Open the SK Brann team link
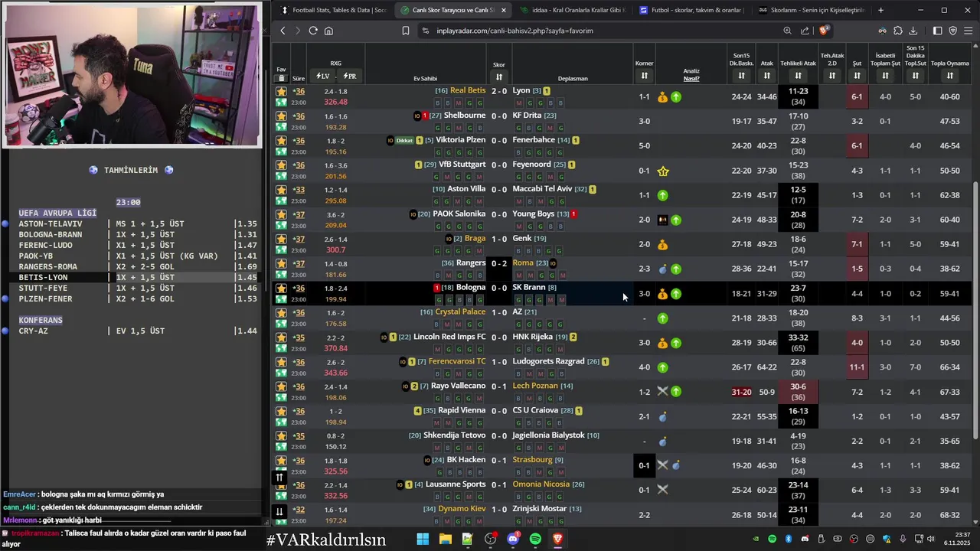The width and height of the screenshot is (980, 551). click(529, 288)
